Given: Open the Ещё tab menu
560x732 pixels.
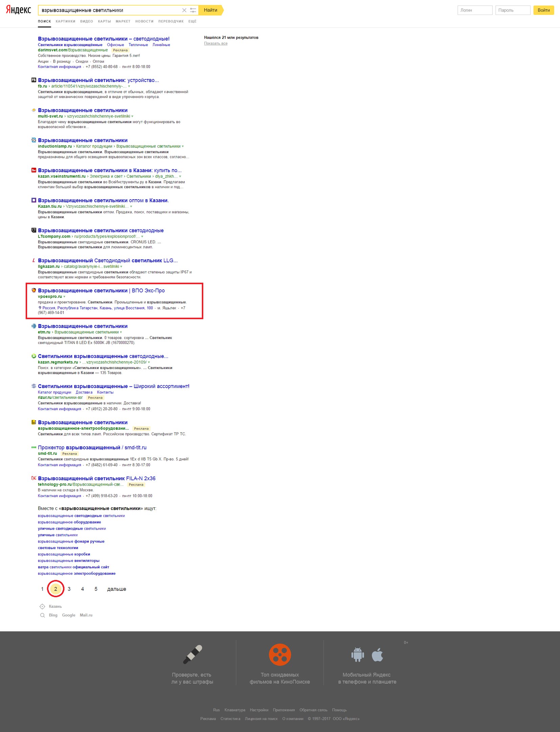Looking at the screenshot, I should [192, 21].
